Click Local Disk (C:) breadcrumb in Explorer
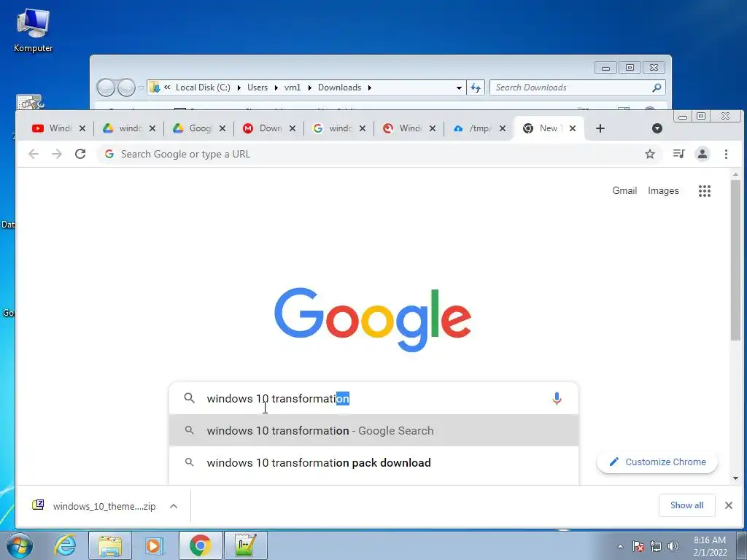The height and width of the screenshot is (560, 747). 203,87
